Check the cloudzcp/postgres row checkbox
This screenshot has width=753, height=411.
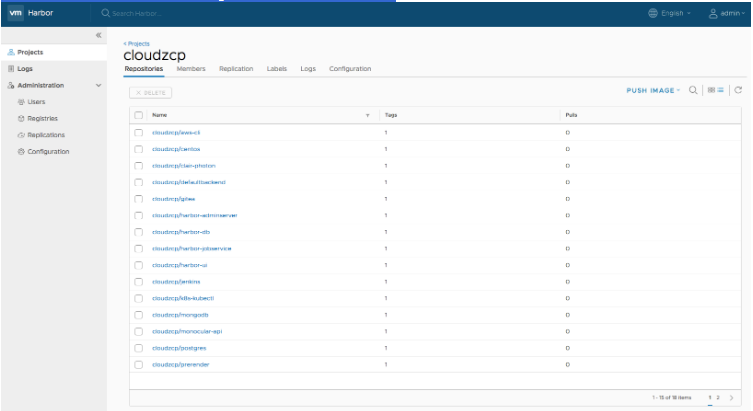tap(139, 348)
